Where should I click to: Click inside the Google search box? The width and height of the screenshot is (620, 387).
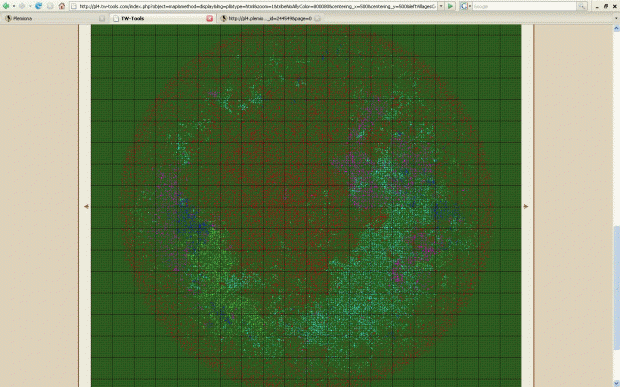point(524,6)
